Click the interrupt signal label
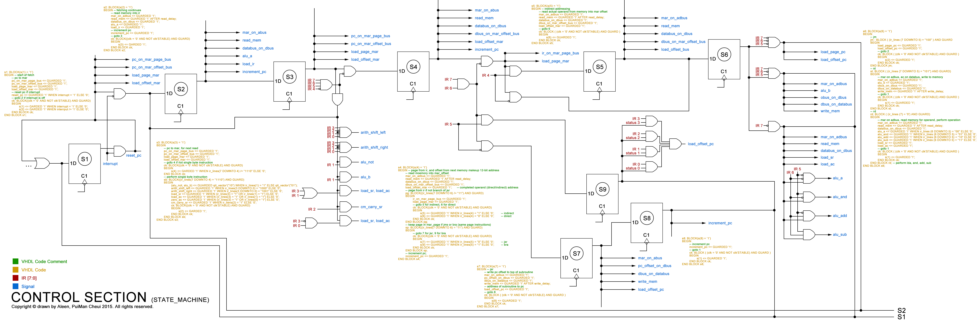This screenshot has width=980, height=320. pyautogui.click(x=110, y=164)
